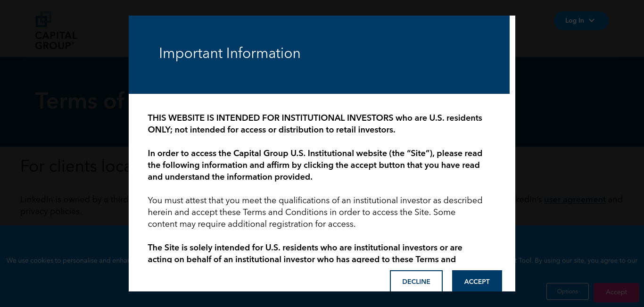Click the 'THIS WEBSITE IS INTENDED' paragraph
Viewport: 644px width, 307px height.
(315, 124)
